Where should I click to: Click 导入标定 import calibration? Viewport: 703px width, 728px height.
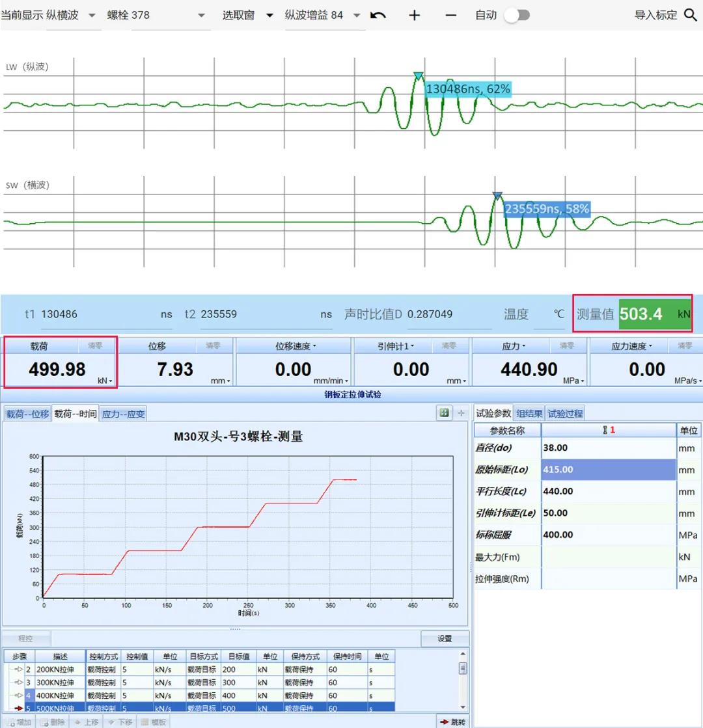point(655,15)
